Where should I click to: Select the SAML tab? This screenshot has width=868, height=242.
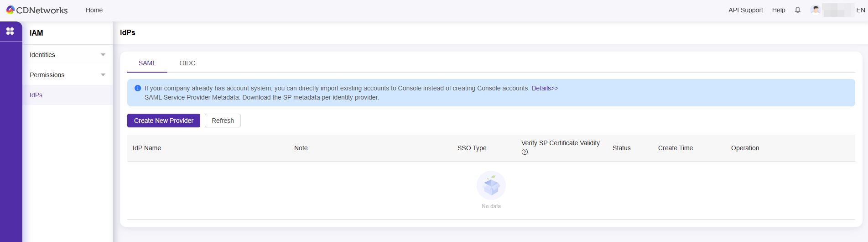(147, 63)
